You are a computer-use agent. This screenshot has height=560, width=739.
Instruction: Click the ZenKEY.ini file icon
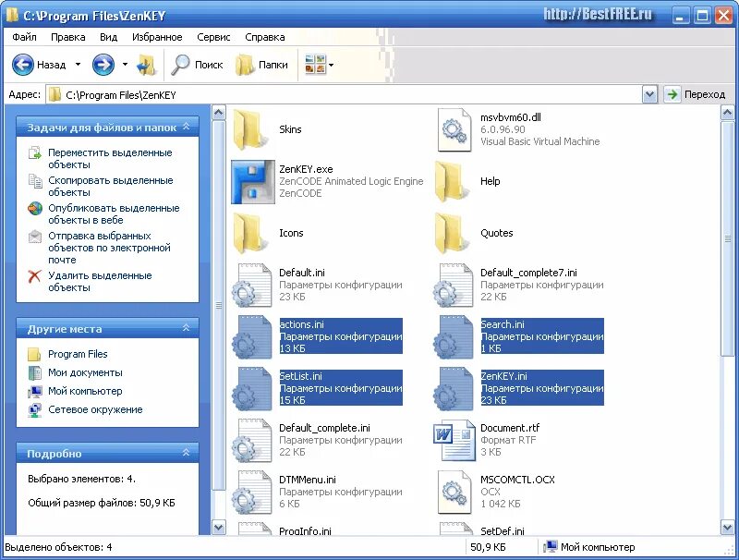(x=454, y=389)
